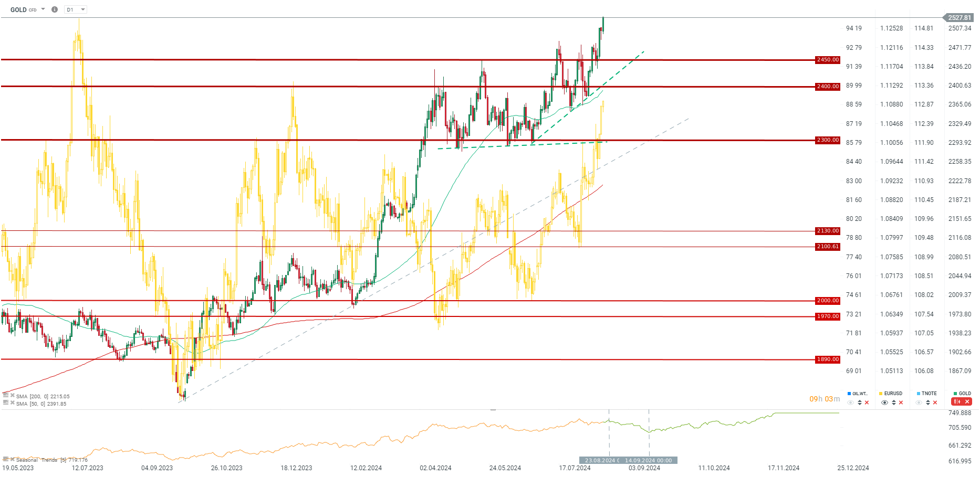The image size is (980, 477).
Task: Reorder OIL.WTI overlay with up-down arrows
Action: 860,402
